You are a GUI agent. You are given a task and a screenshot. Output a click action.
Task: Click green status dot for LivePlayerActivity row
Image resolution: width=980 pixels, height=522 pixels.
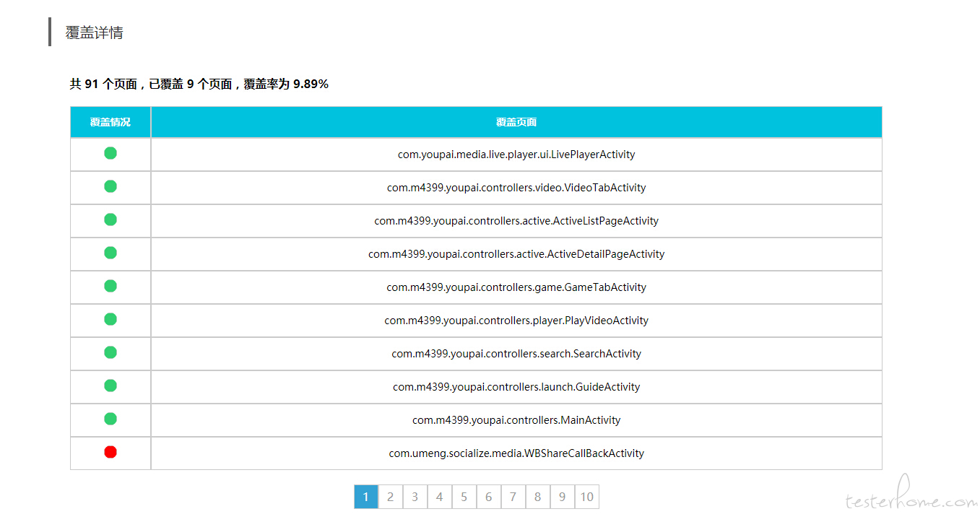tap(110, 153)
